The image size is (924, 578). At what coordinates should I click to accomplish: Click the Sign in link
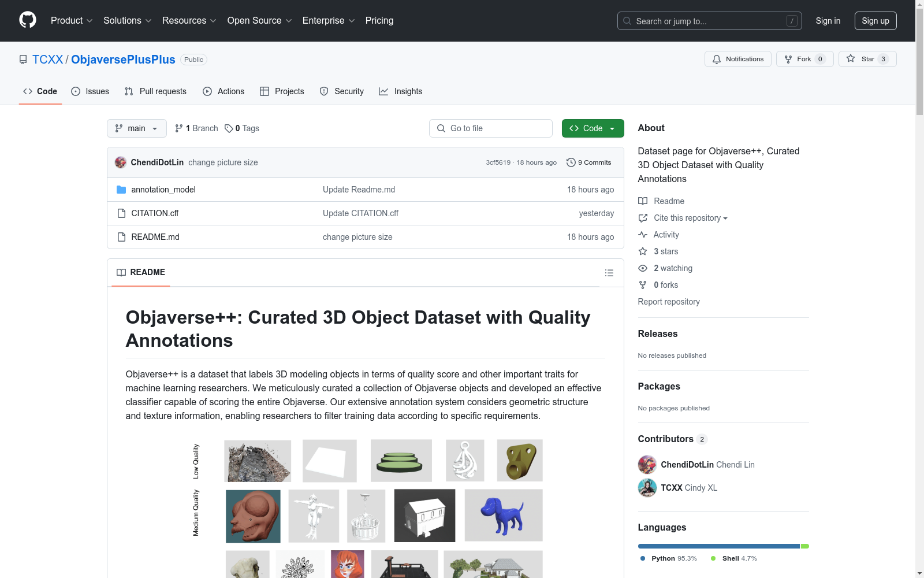[828, 21]
